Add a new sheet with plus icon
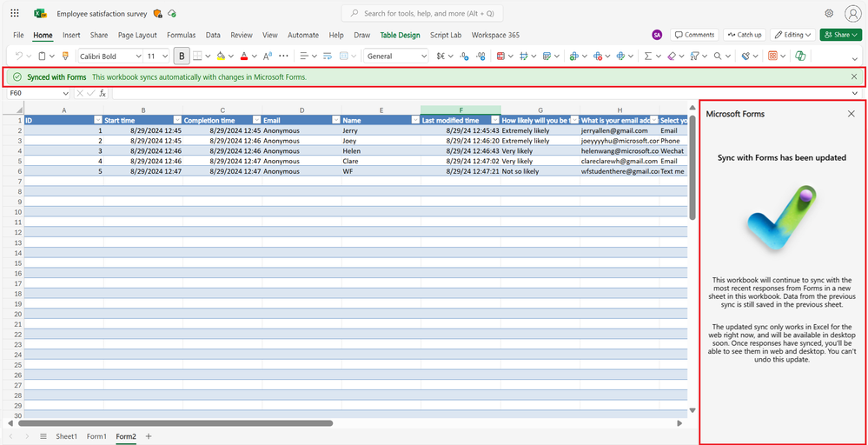Screen dimensions: 868x445 (149, 436)
